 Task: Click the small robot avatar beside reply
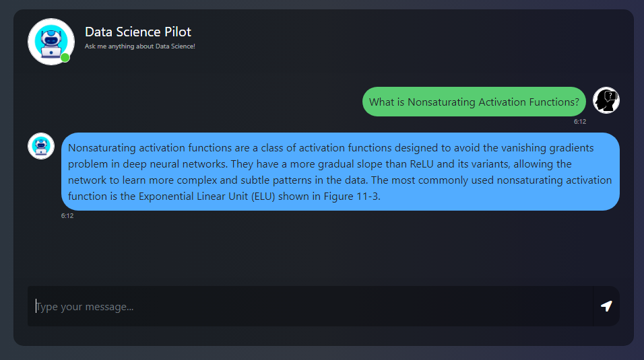tap(41, 146)
